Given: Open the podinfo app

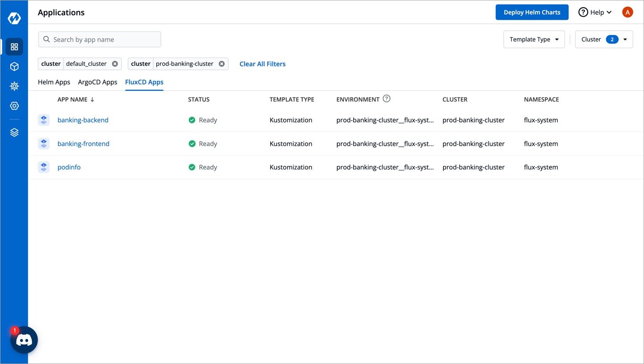Looking at the screenshot, I should (x=69, y=167).
